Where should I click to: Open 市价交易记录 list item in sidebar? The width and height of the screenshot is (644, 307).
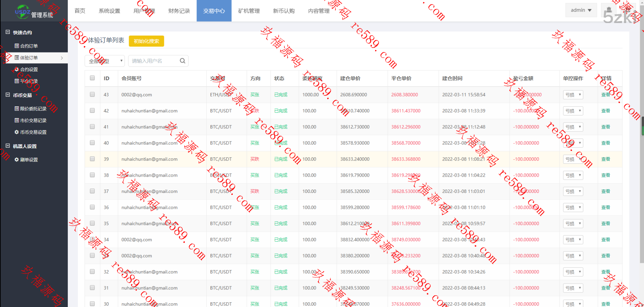coord(30,120)
